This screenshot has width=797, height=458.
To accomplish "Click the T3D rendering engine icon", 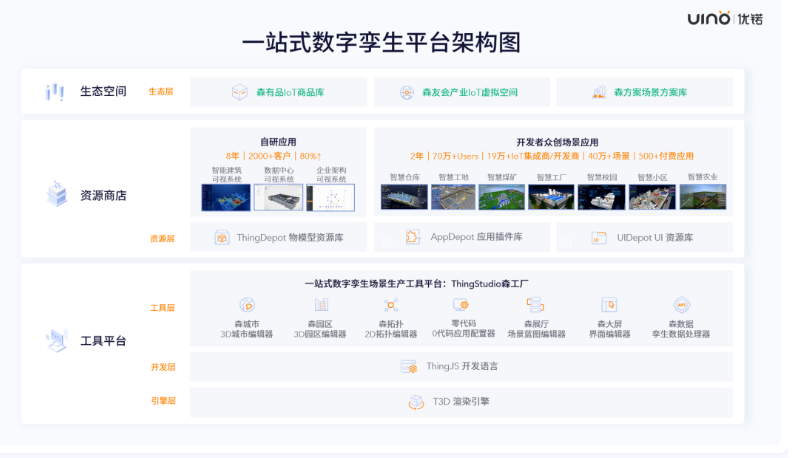I will pyautogui.click(x=416, y=402).
